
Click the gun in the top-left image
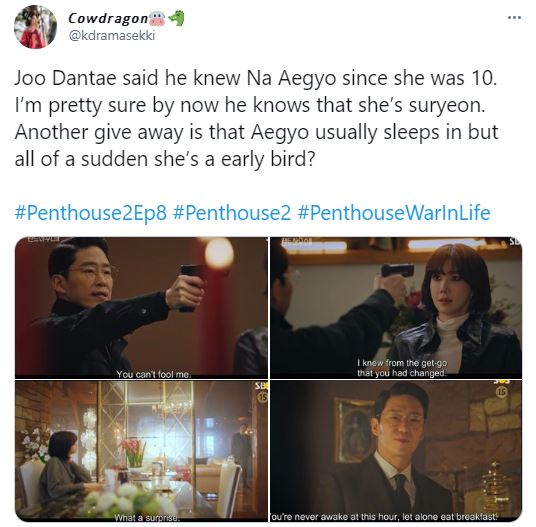(x=192, y=286)
